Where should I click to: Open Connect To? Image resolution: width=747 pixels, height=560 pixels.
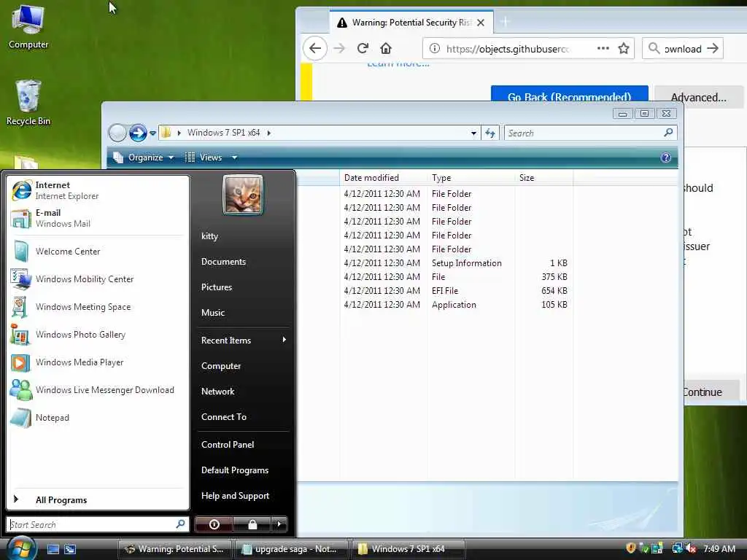point(242,417)
